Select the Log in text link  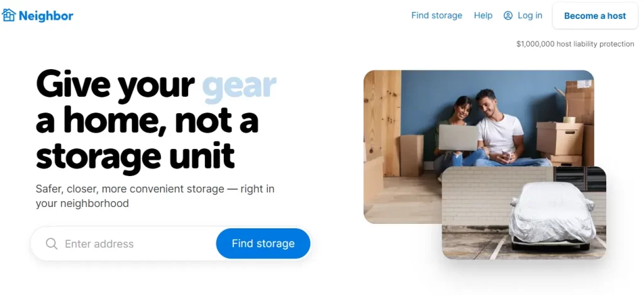(x=530, y=15)
